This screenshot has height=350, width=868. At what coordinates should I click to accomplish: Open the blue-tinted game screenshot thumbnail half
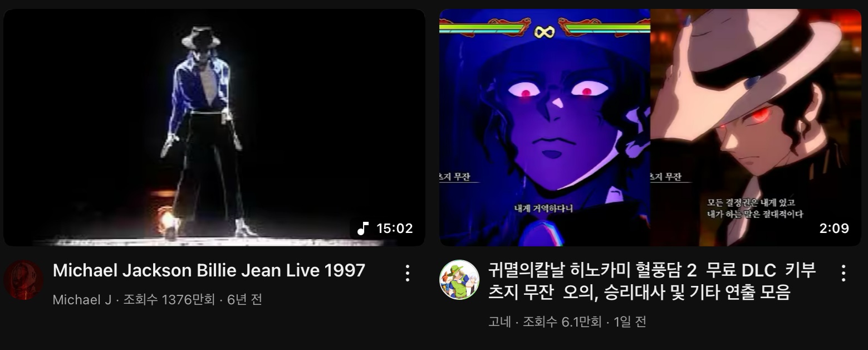(545, 128)
